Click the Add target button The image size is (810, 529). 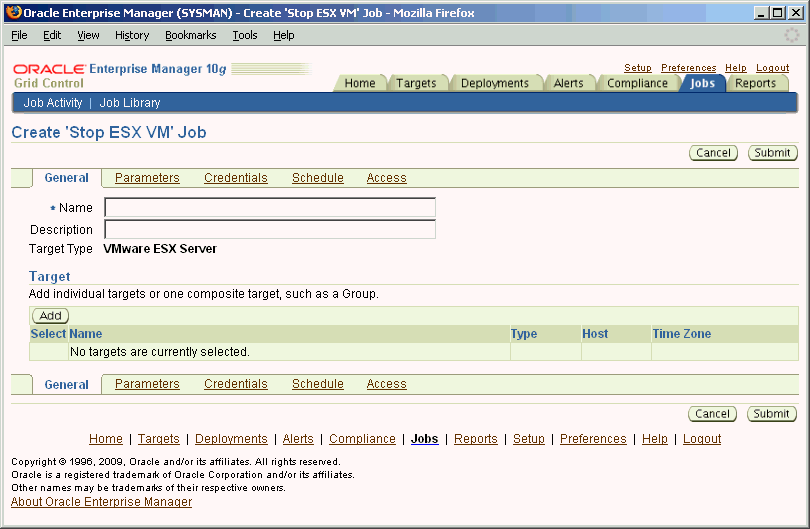click(51, 316)
